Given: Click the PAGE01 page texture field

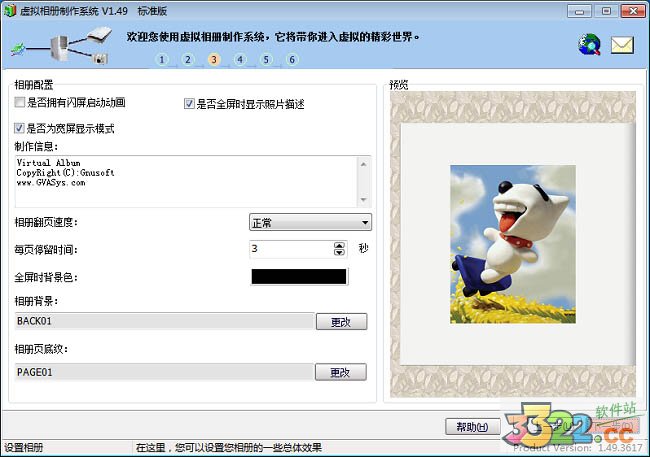Looking at the screenshot, I should [164, 372].
